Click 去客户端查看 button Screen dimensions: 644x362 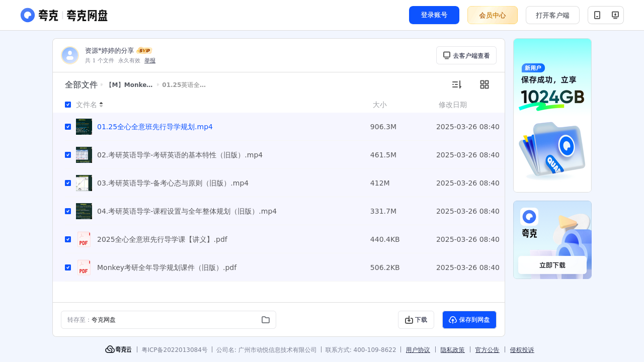tap(466, 55)
